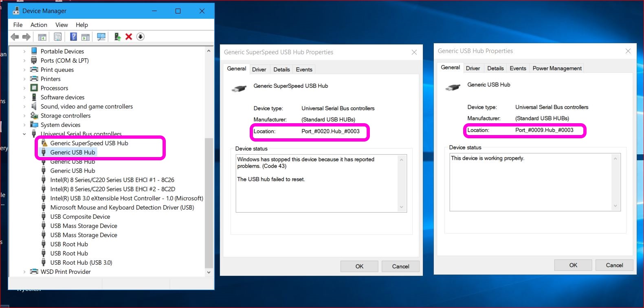
Task: Click Cancel in Generic USB Hub Properties
Action: 614,265
